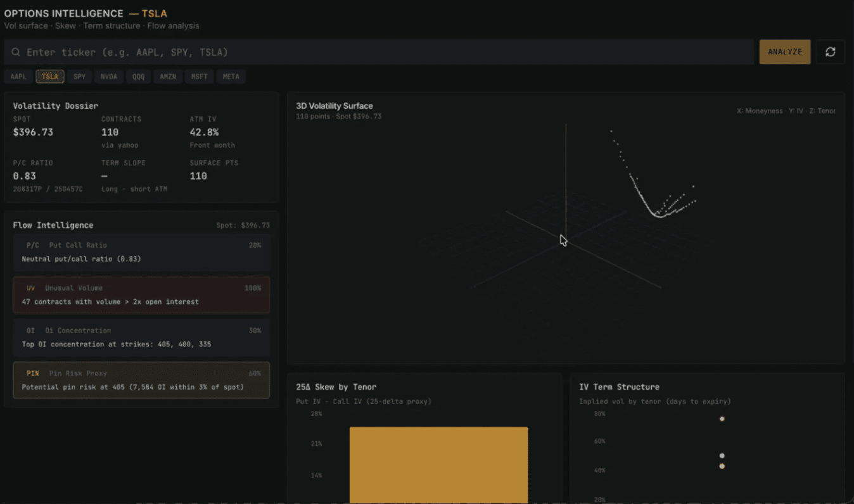Click the refresh data icon beside Analyze
Image resolution: width=854 pixels, height=504 pixels.
[x=830, y=51]
